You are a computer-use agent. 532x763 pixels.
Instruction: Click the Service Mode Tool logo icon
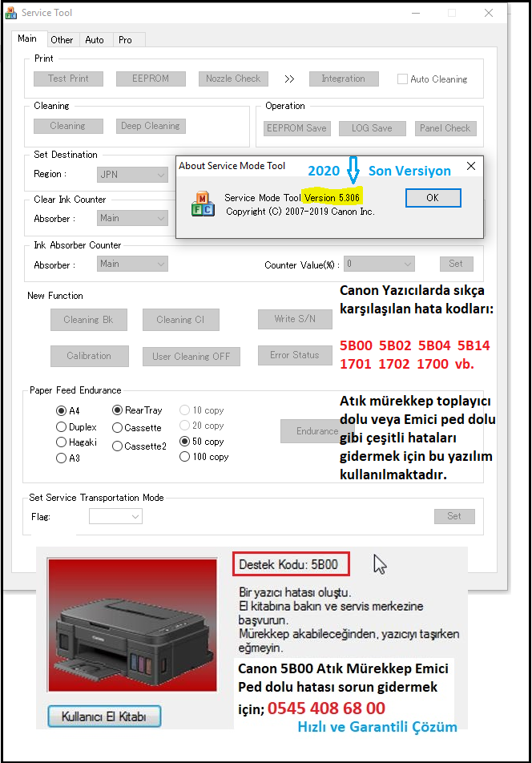(x=203, y=204)
